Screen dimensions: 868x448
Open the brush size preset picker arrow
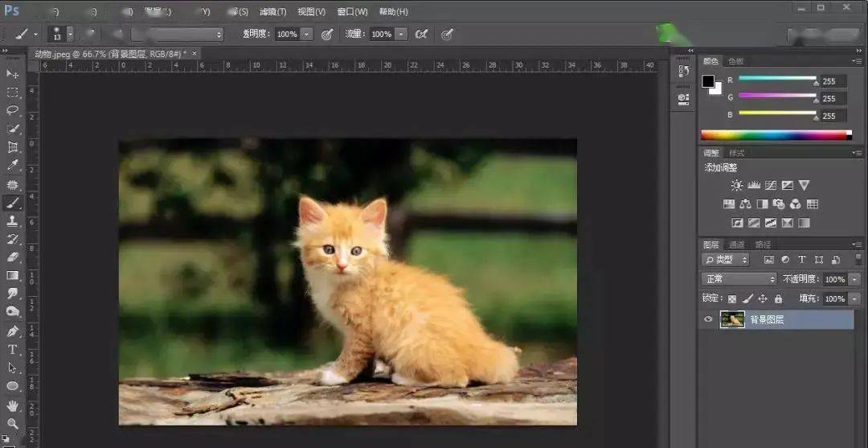tap(70, 35)
